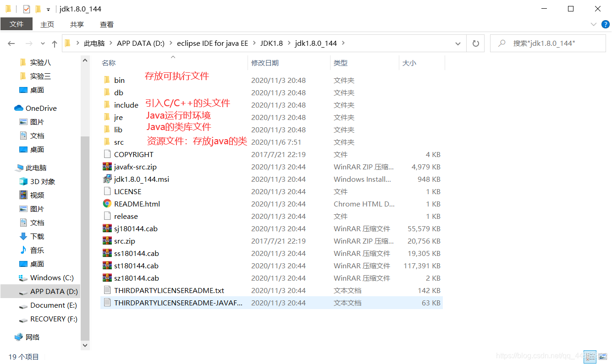Image resolution: width=612 pixels, height=364 pixels.
Task: Select the src folder icon
Action: coord(107,142)
